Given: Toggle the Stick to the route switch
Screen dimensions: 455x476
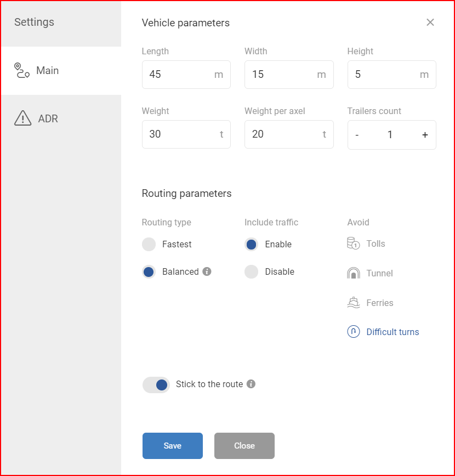Looking at the screenshot, I should click(x=156, y=384).
